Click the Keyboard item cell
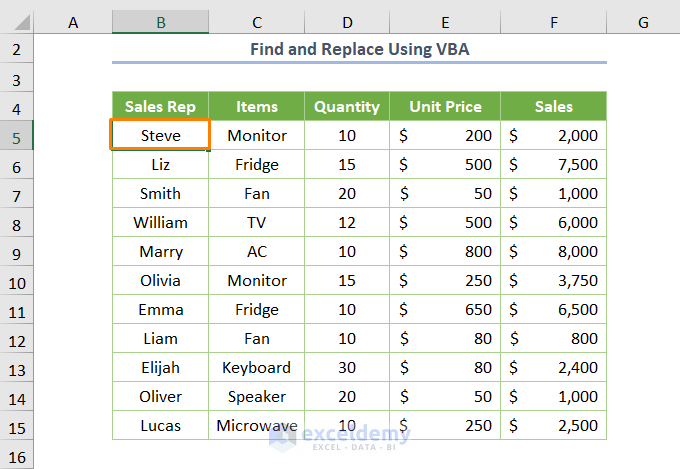Image resolution: width=680 pixels, height=469 pixels. [x=257, y=367]
